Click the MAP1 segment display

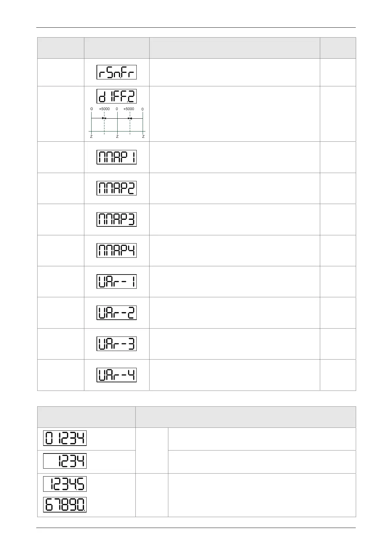[117, 157]
